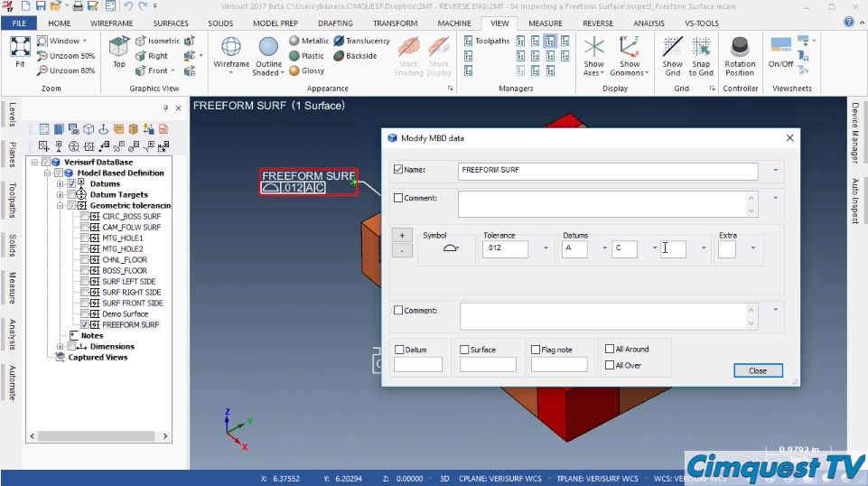Viewport: 868px width, 486px height.
Task: Switch to Isometric view
Action: coord(158,41)
